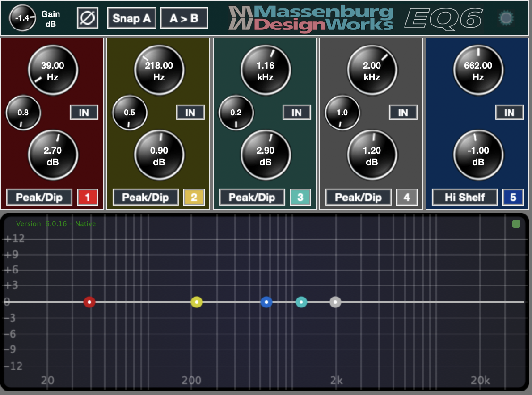Click the 0.8 Q knob in band 1

coord(23,113)
